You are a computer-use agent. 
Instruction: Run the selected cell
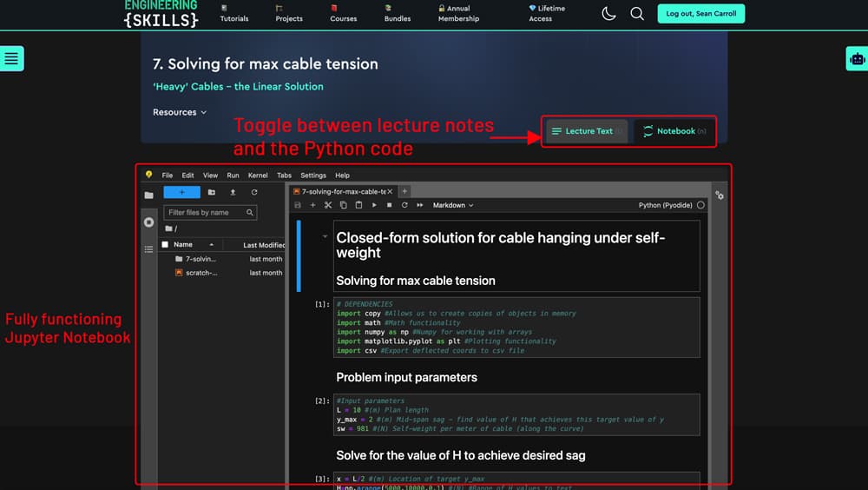coord(374,205)
